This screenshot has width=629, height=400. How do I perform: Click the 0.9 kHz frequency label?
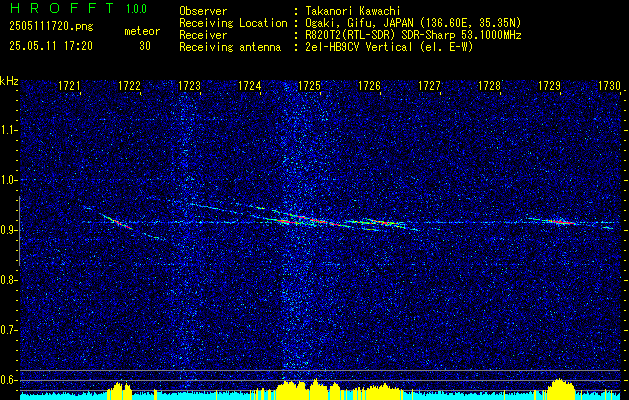pyautogui.click(x=8, y=230)
